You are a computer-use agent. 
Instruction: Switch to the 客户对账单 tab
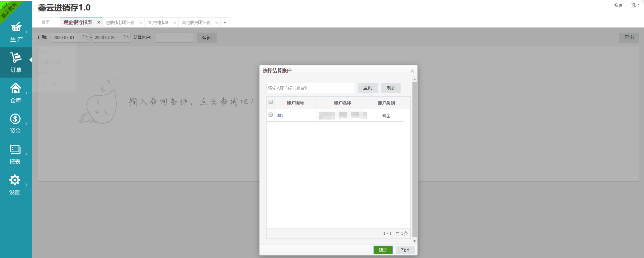pos(158,23)
